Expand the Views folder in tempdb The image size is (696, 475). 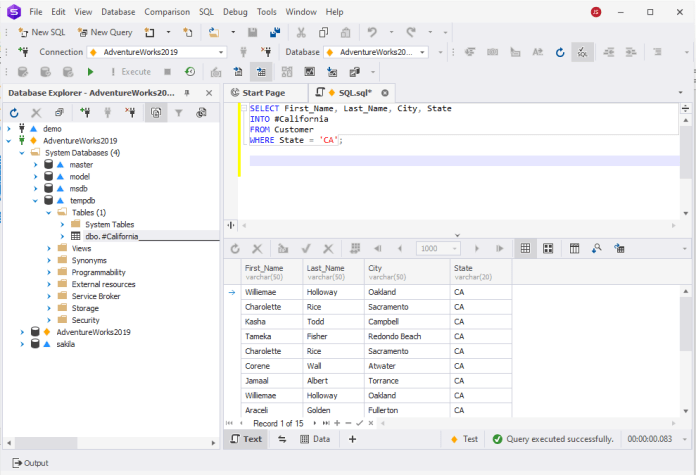tap(49, 248)
